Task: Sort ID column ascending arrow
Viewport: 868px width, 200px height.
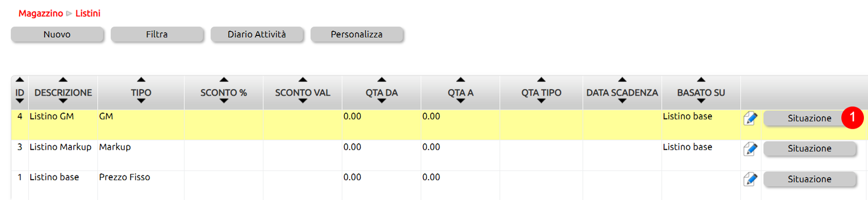Action: point(19,80)
